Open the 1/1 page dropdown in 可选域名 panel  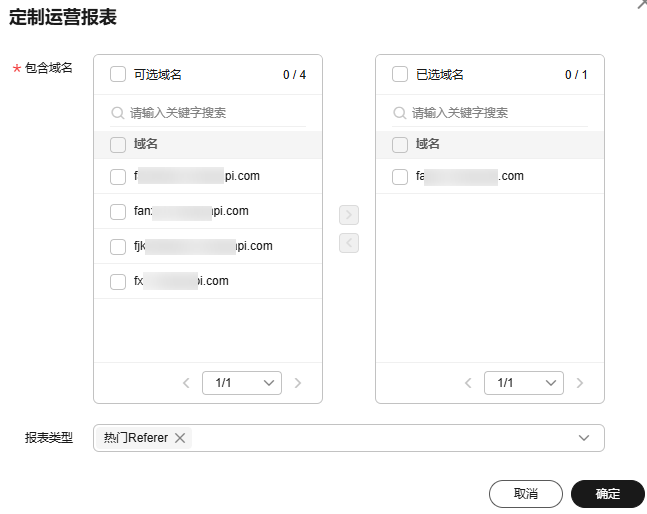tap(242, 383)
